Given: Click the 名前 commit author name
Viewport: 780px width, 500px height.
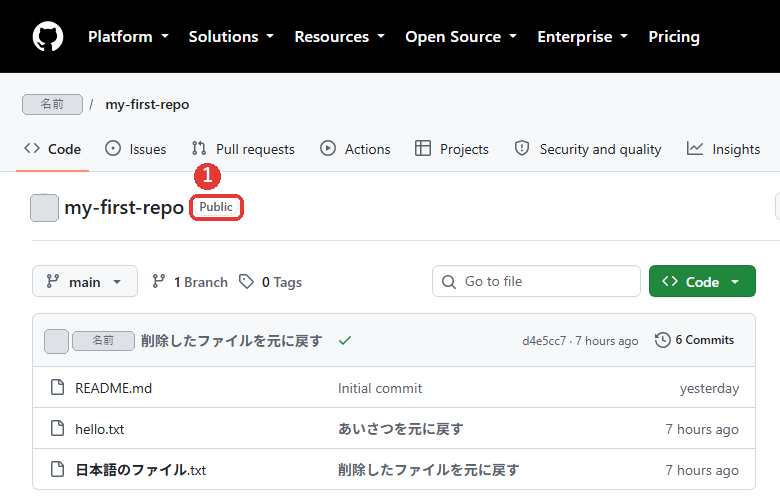Looking at the screenshot, I should point(103,341).
